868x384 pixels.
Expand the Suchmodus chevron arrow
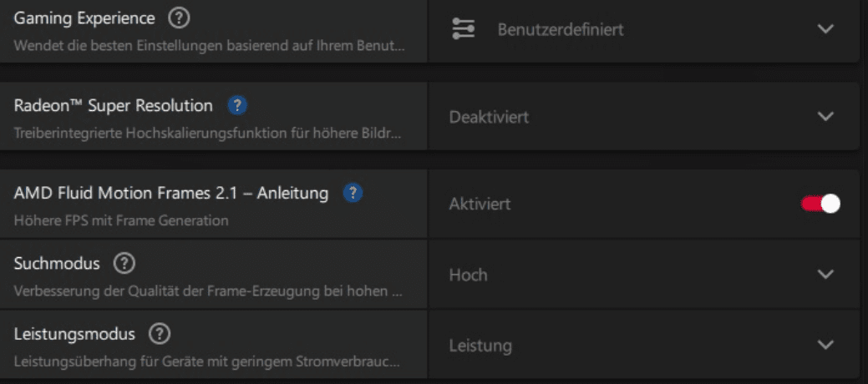click(x=825, y=275)
